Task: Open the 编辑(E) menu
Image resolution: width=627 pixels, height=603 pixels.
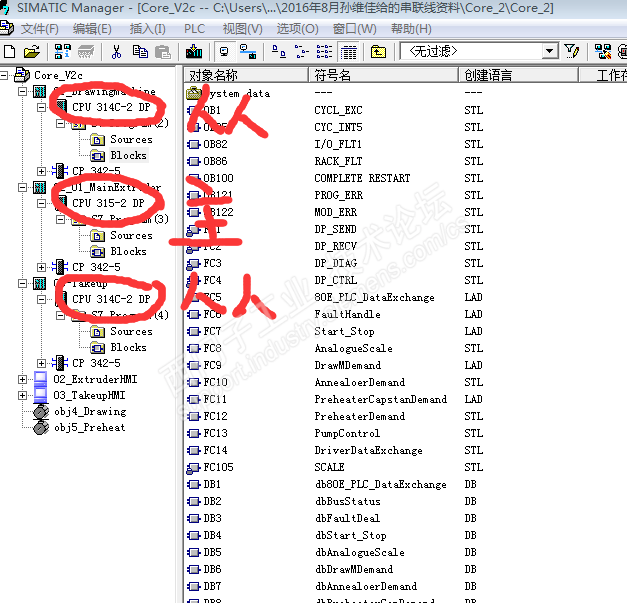Action: click(x=92, y=29)
